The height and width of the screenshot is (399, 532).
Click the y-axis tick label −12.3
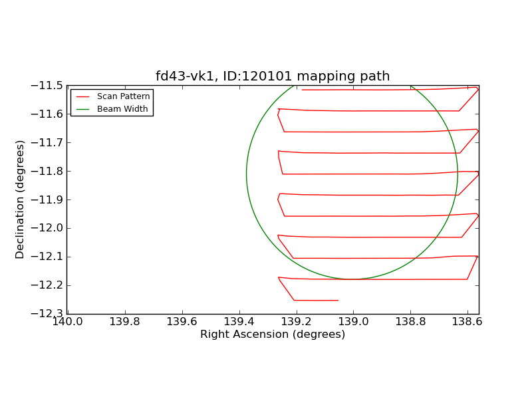47,313
